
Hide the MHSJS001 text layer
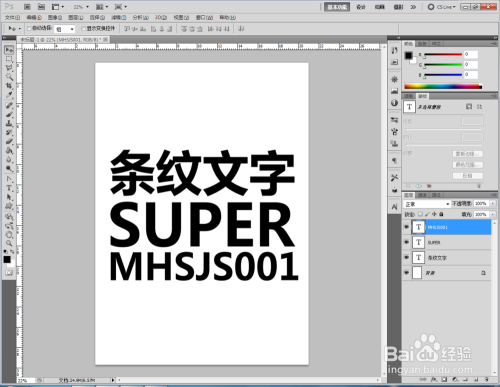tap(406, 227)
